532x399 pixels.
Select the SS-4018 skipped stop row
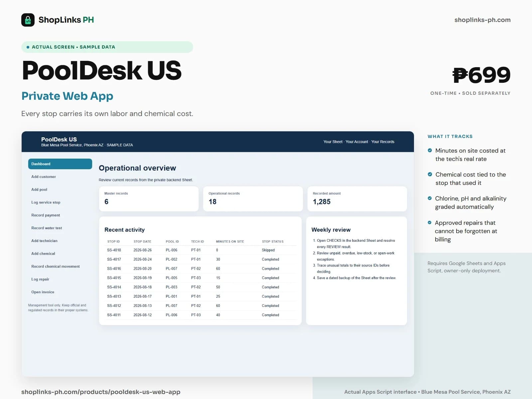[x=201, y=250]
